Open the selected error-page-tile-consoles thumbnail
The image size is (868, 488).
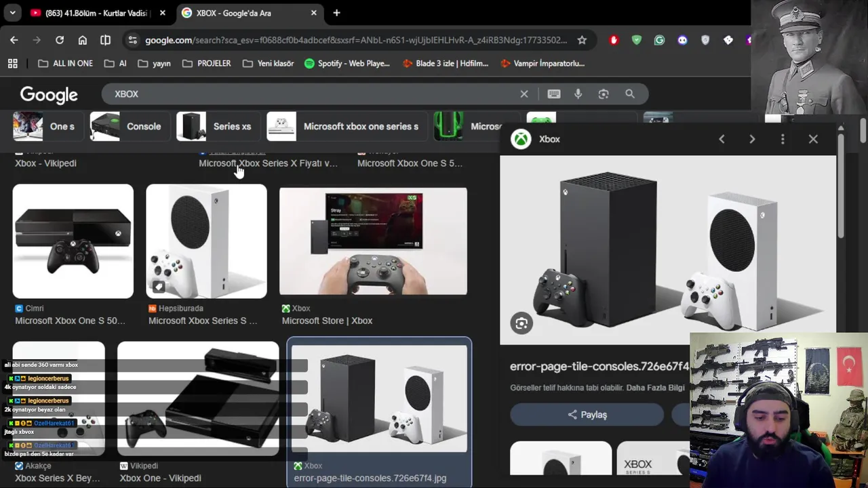pyautogui.click(x=379, y=399)
